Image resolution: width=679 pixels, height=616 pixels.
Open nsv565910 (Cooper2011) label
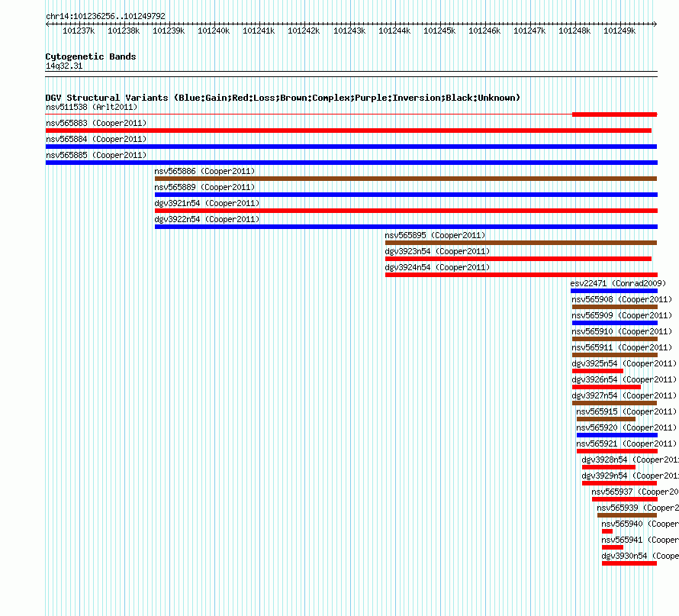[622, 331]
